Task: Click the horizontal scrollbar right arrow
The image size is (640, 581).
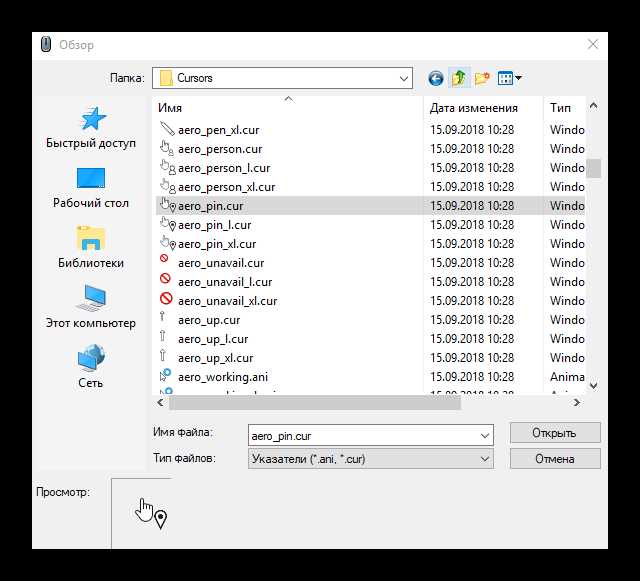Action: point(577,403)
